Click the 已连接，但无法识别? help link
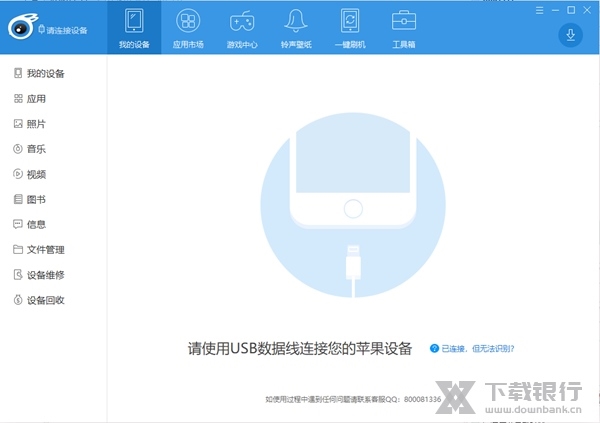Screen dimensions: 600x423 478,348
